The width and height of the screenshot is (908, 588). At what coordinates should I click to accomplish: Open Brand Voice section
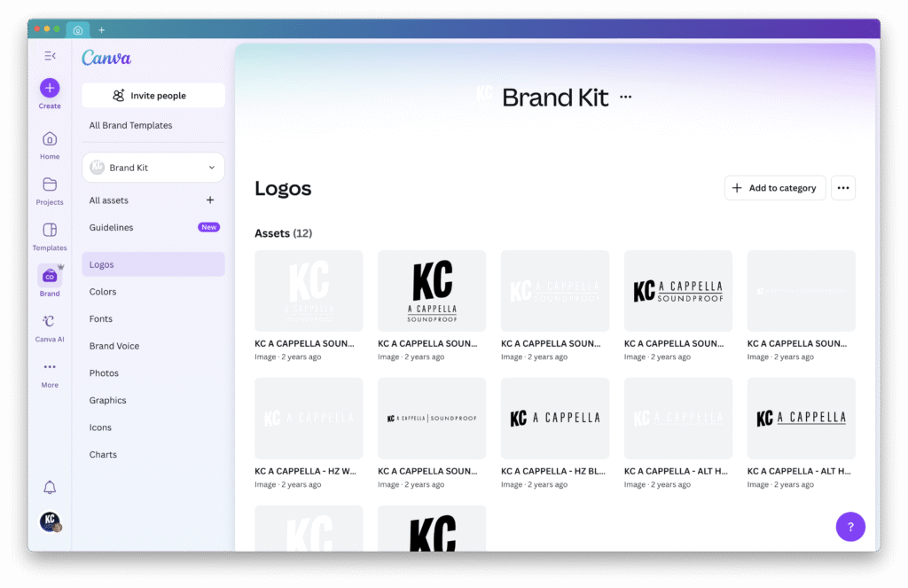pyautogui.click(x=153, y=346)
